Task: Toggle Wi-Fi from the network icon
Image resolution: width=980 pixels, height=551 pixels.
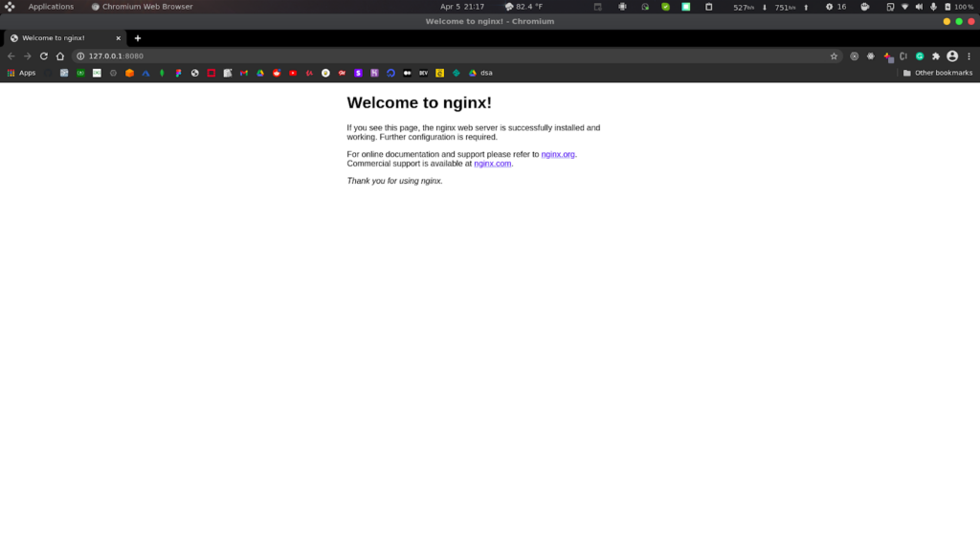Action: [x=904, y=7]
